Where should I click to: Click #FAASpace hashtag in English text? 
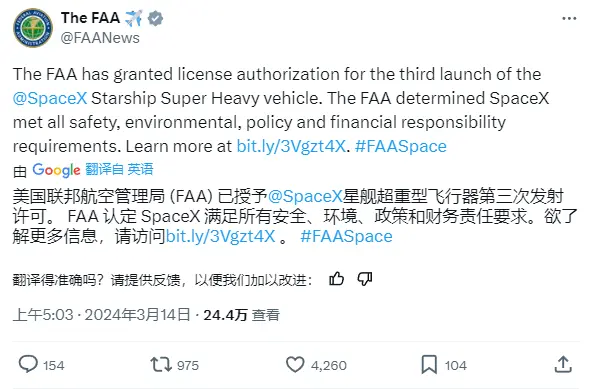(401, 146)
